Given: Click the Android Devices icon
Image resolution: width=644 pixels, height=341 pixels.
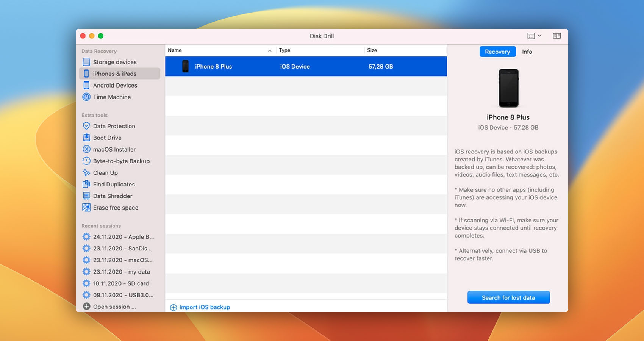Looking at the screenshot, I should coord(86,85).
